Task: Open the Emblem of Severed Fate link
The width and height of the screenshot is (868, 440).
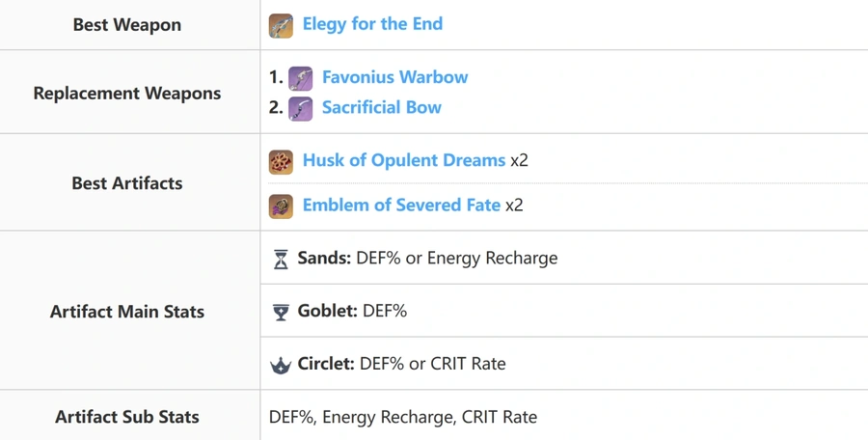Action: 401,205
